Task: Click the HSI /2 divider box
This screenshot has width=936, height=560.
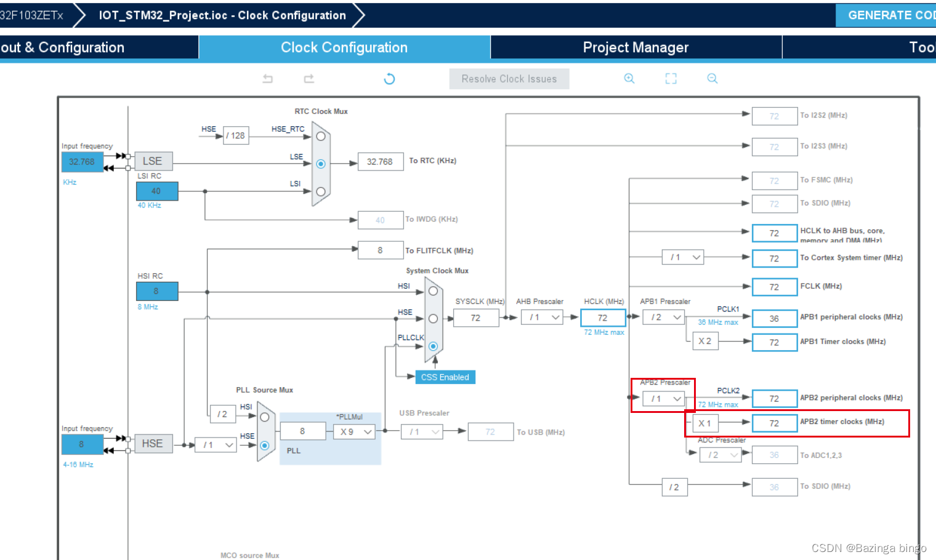Action: click(222, 414)
